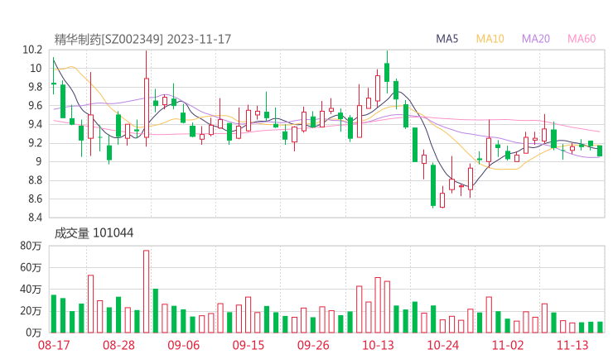Click the 40万 volume axis label
The width and height of the screenshot is (613, 364).
coord(31,290)
